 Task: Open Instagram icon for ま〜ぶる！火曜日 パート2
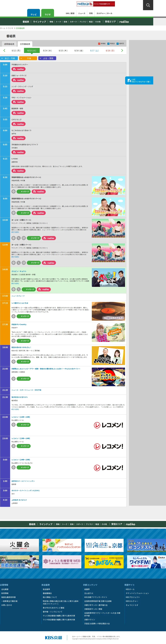click(x=24, y=263)
